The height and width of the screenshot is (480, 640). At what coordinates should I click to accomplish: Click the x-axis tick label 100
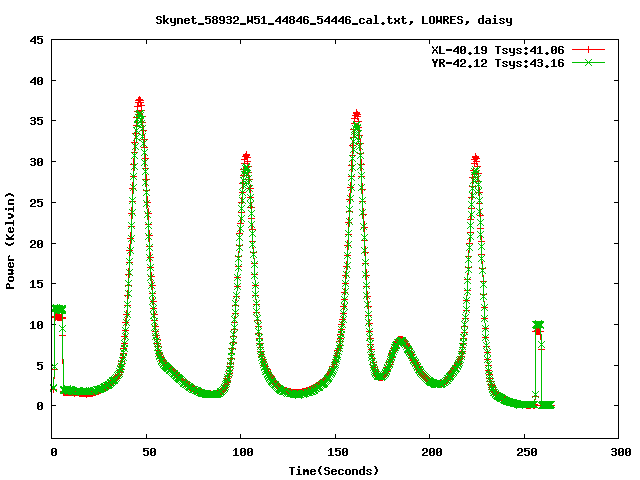243,452
